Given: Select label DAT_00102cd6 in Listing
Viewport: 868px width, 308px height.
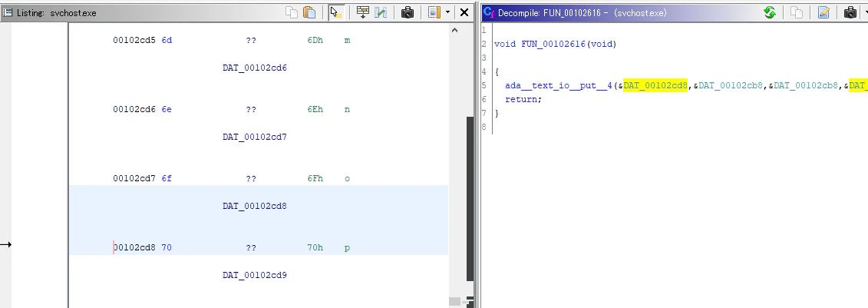Looking at the screenshot, I should (255, 68).
